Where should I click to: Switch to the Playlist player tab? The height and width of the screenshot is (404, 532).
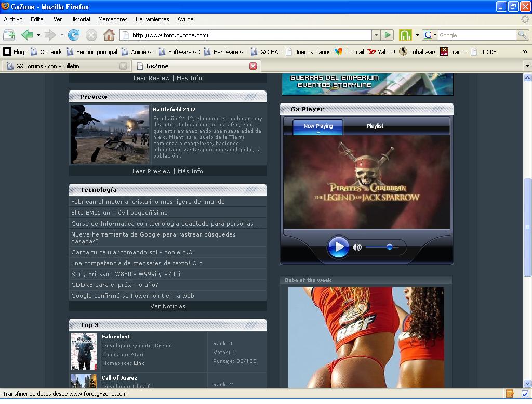[x=375, y=126]
